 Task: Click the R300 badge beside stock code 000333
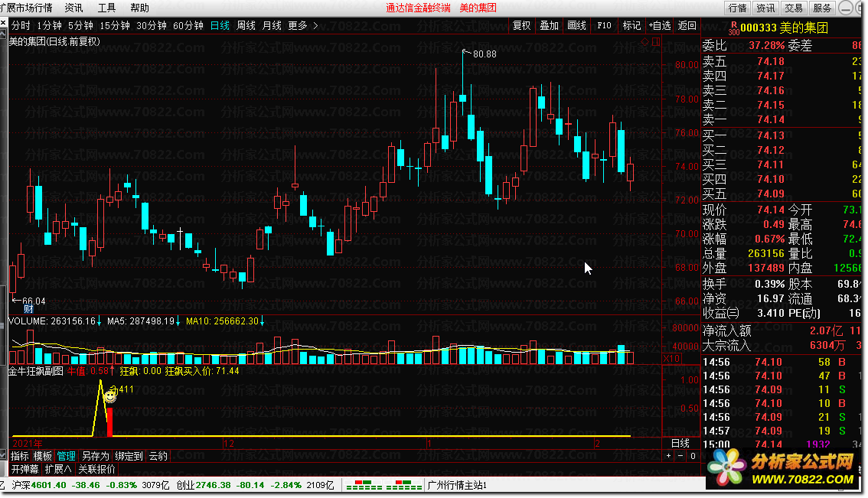click(733, 29)
